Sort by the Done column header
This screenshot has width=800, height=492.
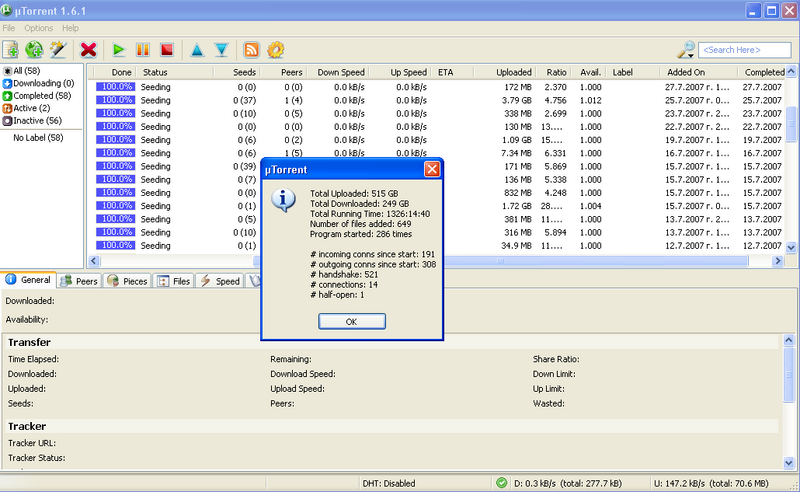(x=115, y=72)
